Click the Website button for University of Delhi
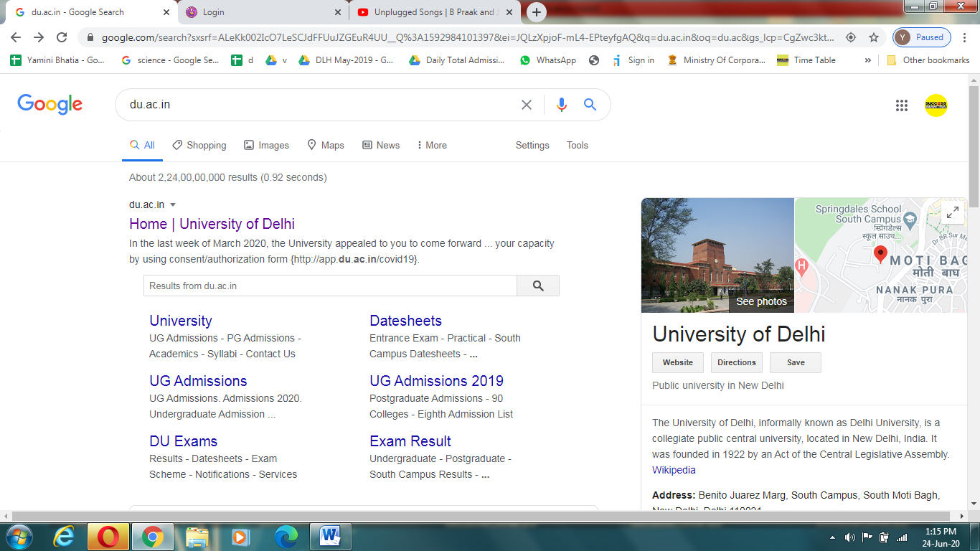The height and width of the screenshot is (551, 980). point(678,362)
